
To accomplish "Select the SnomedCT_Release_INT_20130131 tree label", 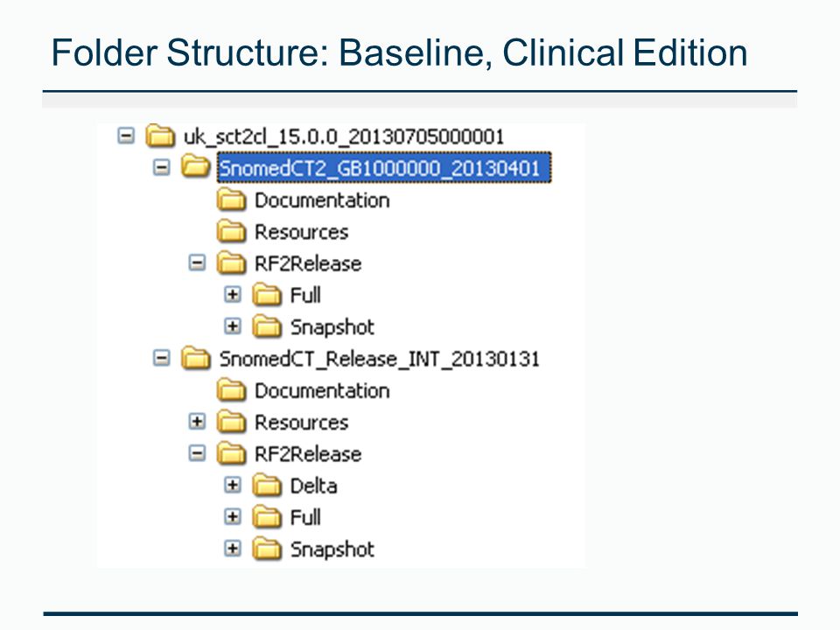I will point(379,359).
